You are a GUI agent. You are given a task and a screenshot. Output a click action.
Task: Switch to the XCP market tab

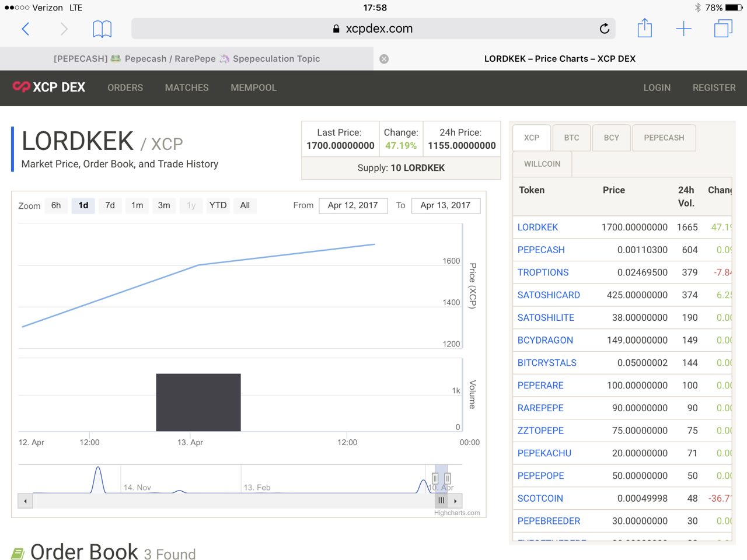click(x=532, y=138)
